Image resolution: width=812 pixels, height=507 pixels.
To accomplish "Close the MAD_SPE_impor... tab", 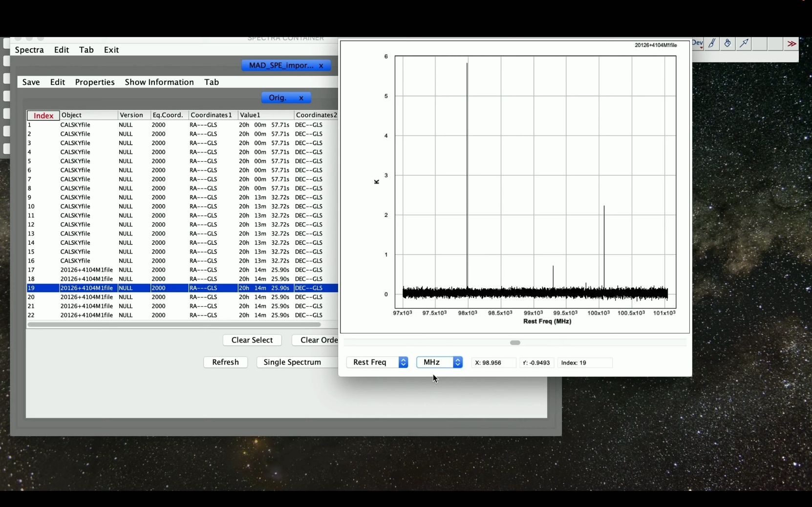I will pos(321,65).
